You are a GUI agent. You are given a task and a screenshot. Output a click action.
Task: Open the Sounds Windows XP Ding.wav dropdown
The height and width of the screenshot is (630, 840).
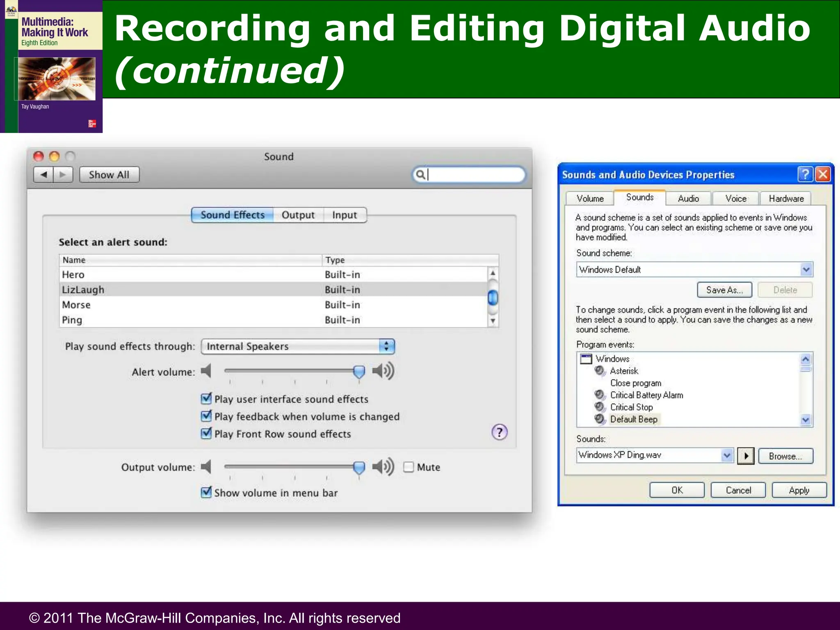point(655,455)
